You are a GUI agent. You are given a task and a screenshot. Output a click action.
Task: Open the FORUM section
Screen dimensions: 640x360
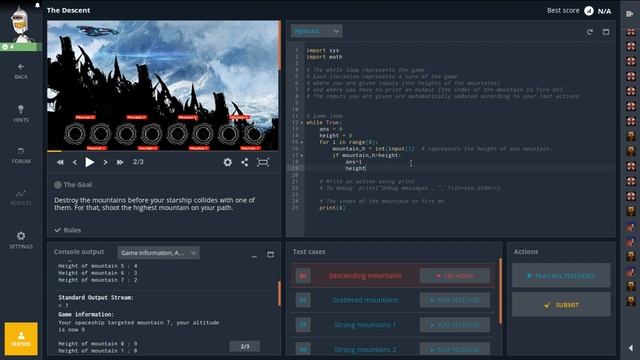[21, 156]
